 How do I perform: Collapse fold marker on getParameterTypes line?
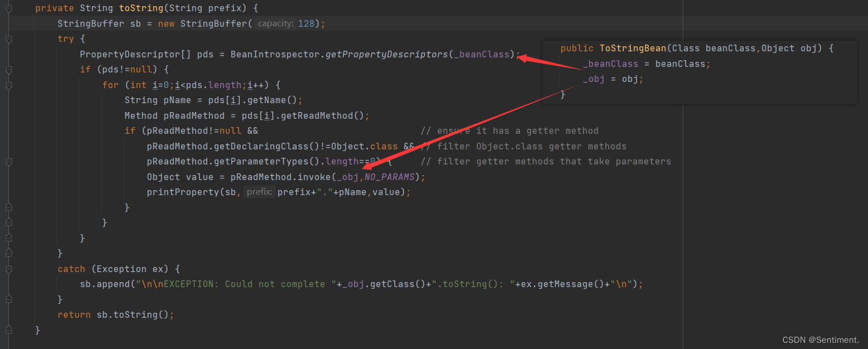click(8, 162)
